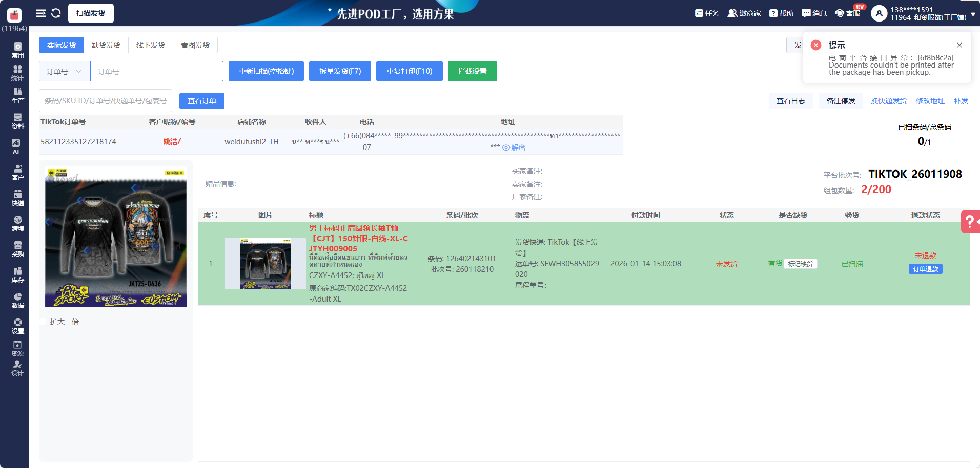Click the payment time 2026-01-14 15:03:08
The width and height of the screenshot is (980, 468).
pos(645,264)
